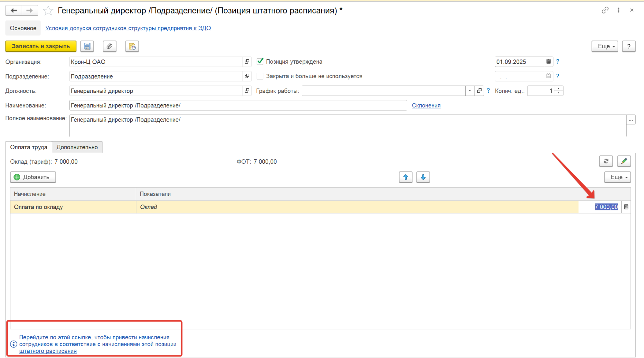Move accrual row up with arrow
The width and height of the screenshot is (644, 358).
coord(405,177)
